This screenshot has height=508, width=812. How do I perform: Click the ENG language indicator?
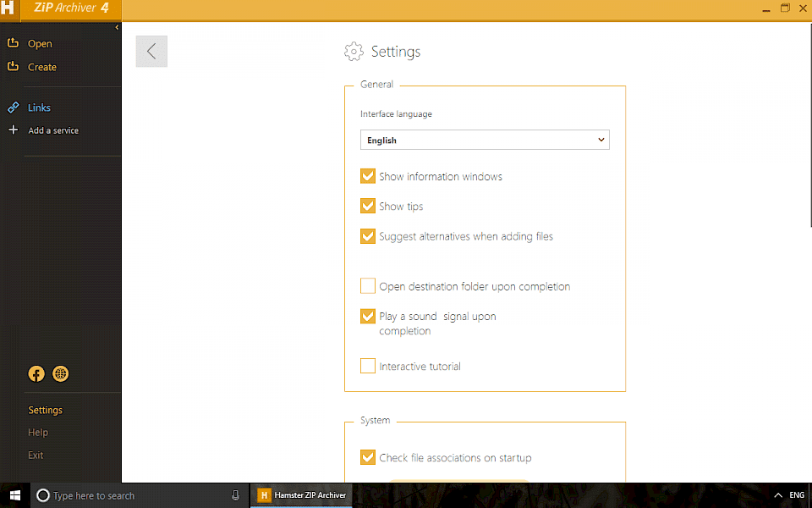coord(797,495)
